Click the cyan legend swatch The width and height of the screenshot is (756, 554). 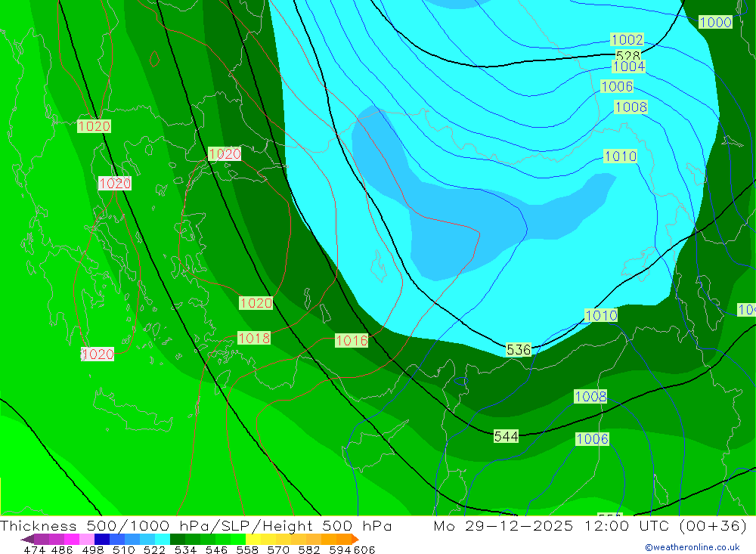point(163,539)
